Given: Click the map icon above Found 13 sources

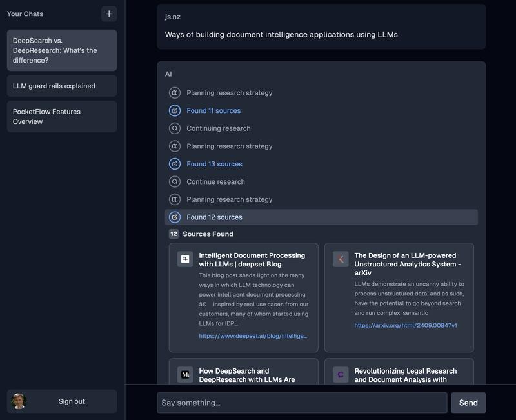Looking at the screenshot, I should coord(175,146).
